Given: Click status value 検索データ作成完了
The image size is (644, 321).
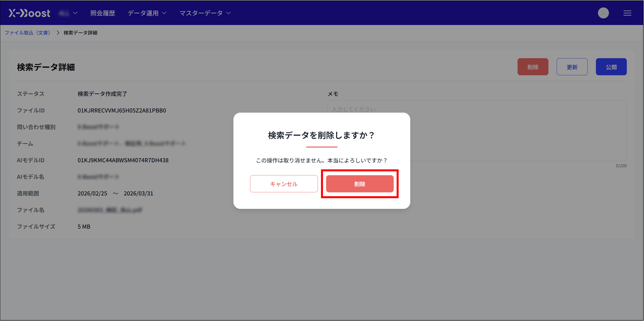Looking at the screenshot, I should [x=102, y=94].
